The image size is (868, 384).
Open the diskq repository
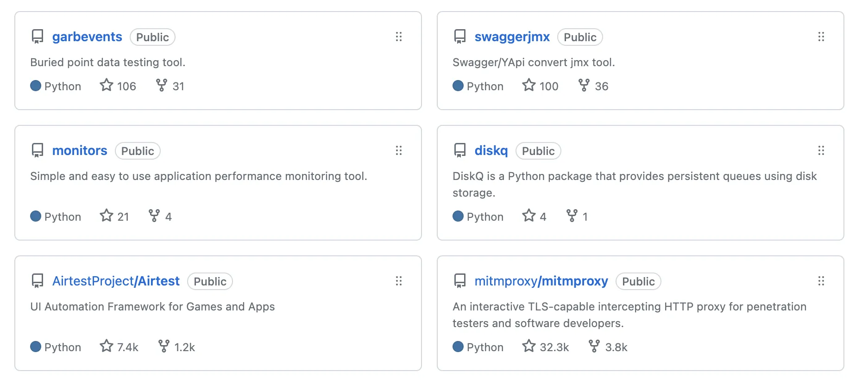click(491, 151)
